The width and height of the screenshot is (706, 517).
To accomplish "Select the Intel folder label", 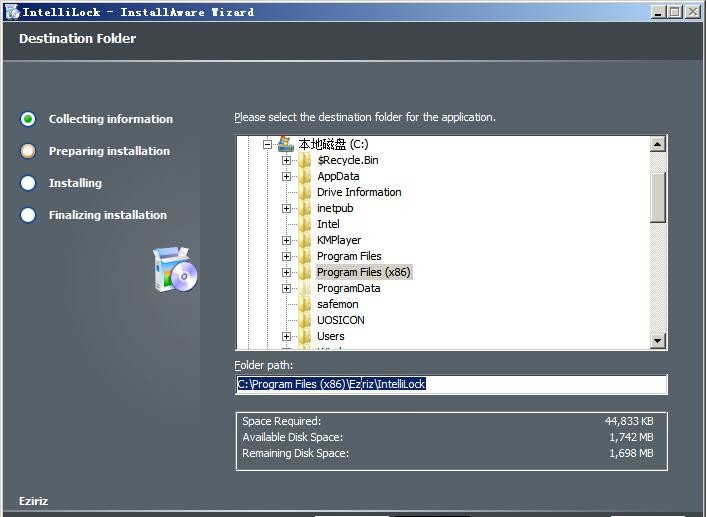I will pos(328,224).
